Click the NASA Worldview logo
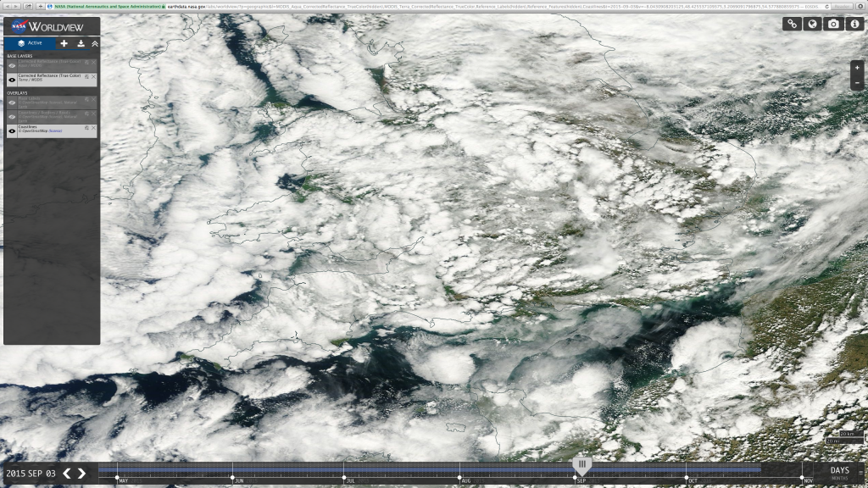Screen dimensions: 868x488 pyautogui.click(x=47, y=26)
